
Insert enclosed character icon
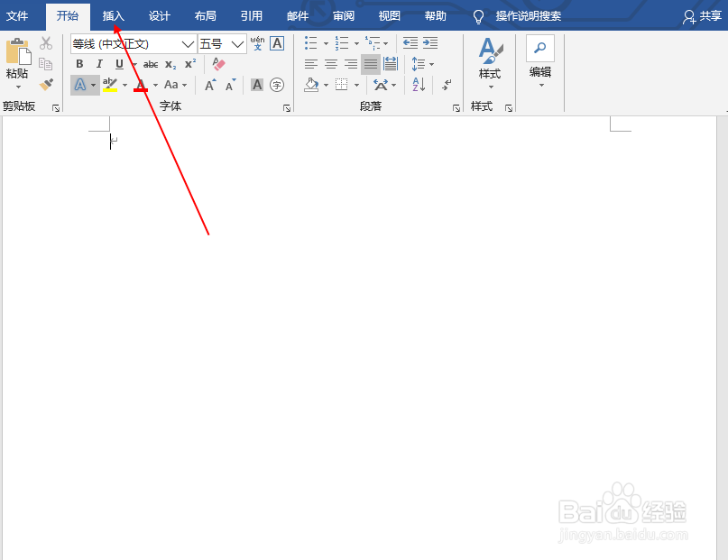pos(277,85)
